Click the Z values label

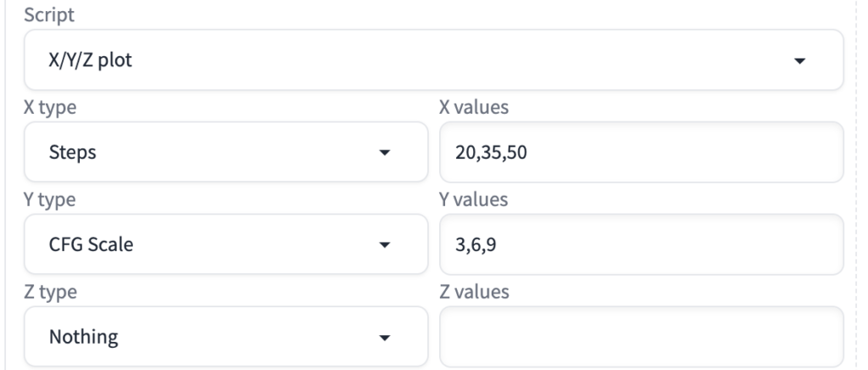[473, 293]
